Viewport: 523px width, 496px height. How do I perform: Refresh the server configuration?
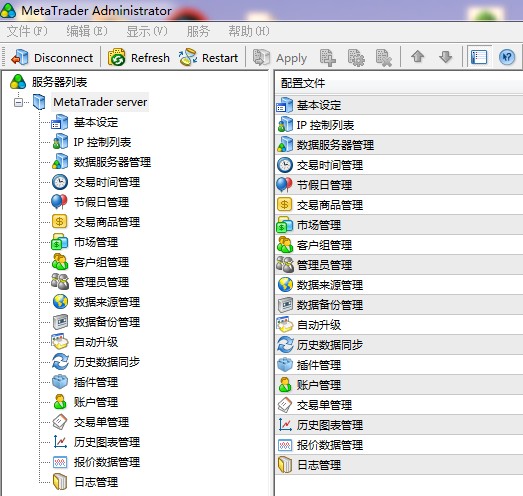(139, 58)
